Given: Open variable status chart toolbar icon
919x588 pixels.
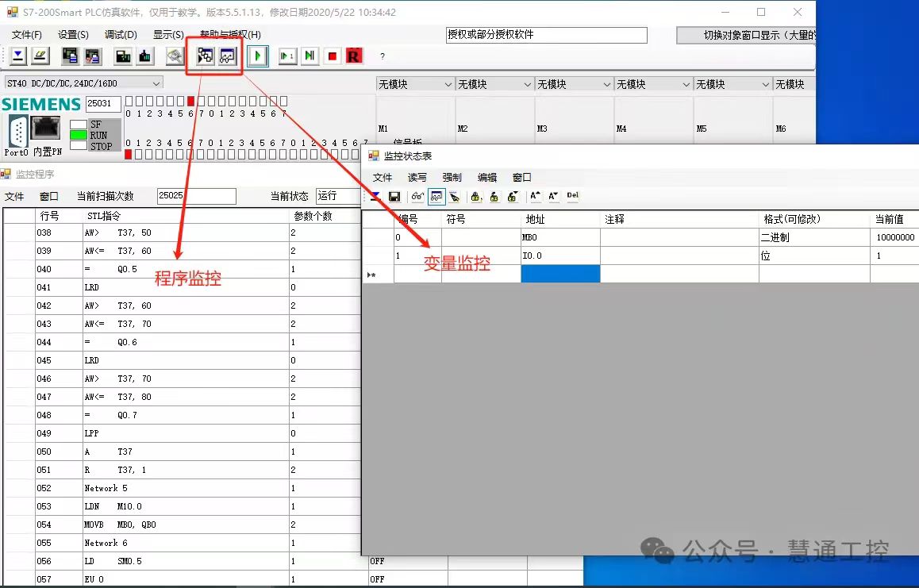Looking at the screenshot, I should [x=228, y=56].
